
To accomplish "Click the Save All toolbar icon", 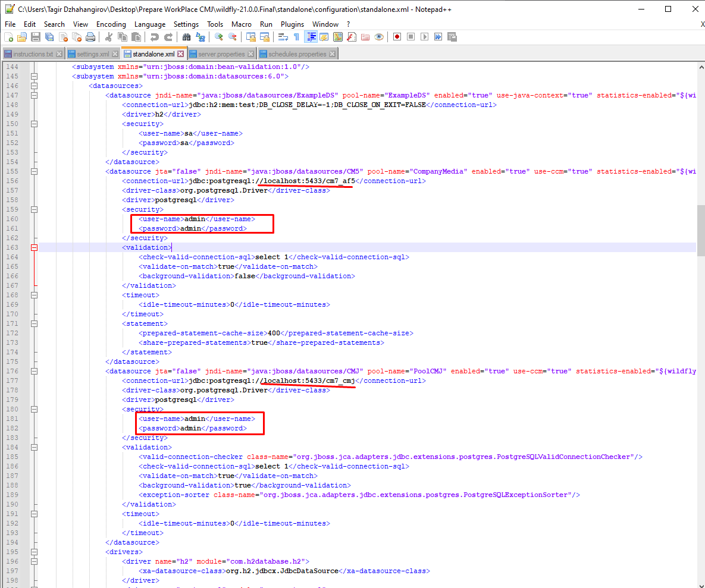I will (x=49, y=37).
